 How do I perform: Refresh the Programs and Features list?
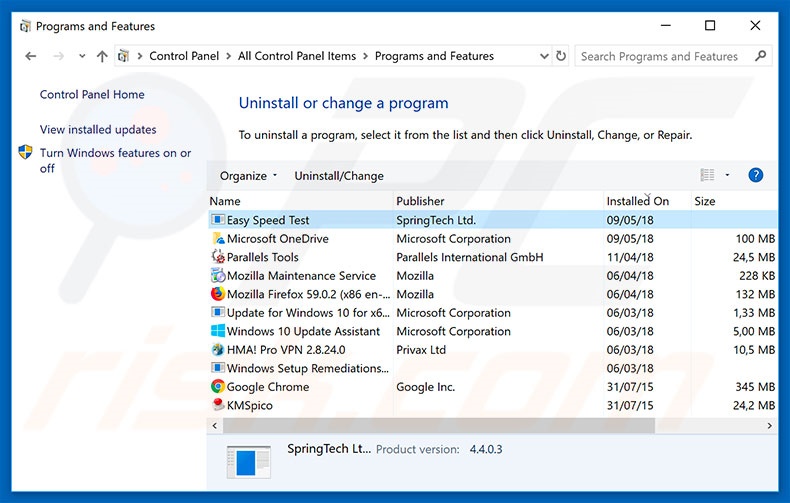tap(561, 56)
